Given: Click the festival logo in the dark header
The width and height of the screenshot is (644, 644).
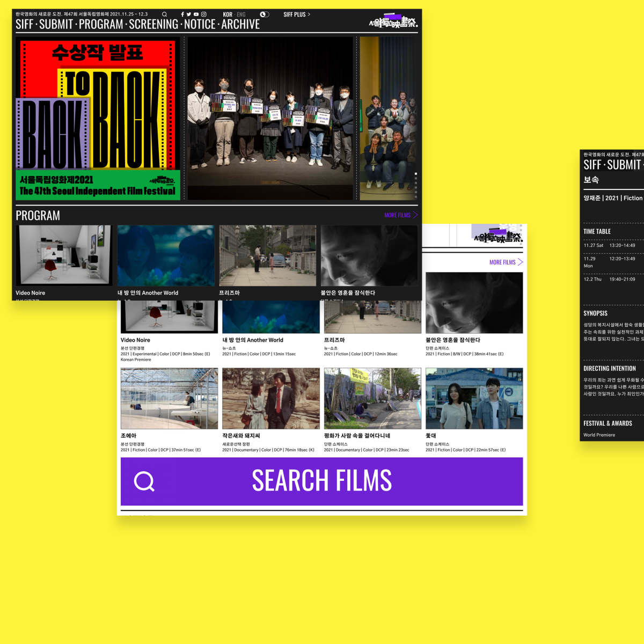Looking at the screenshot, I should 393,21.
